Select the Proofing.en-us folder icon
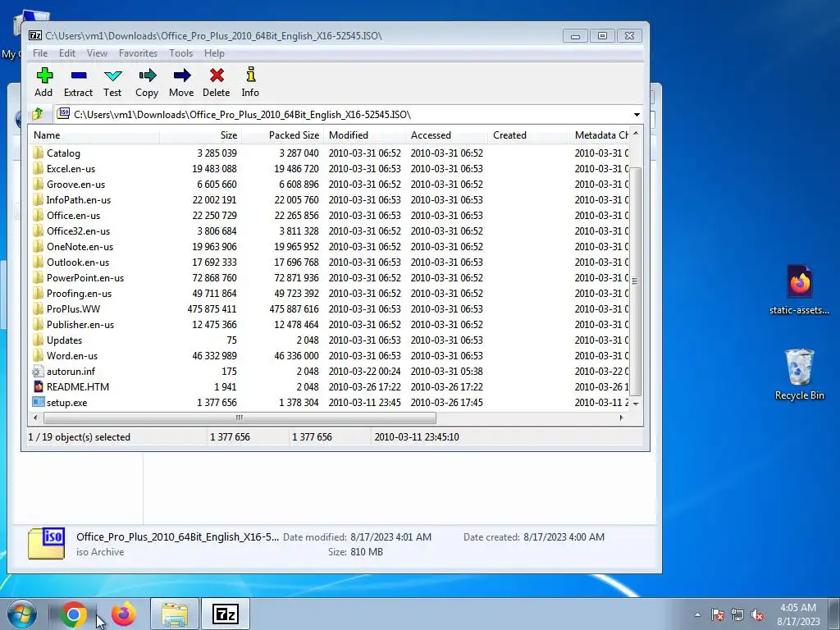This screenshot has height=630, width=840. [38, 293]
